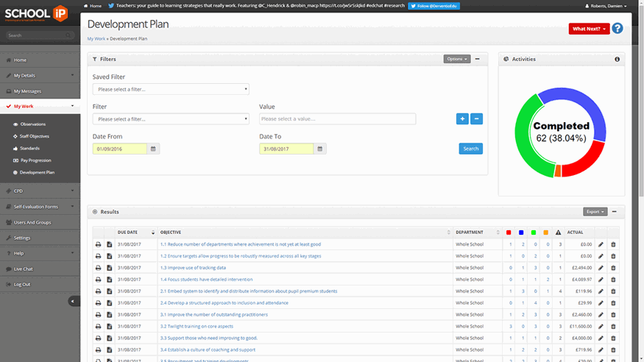Screen dimensions: 644x362
Task: Open the Export dropdown in Results
Action: 595,212
